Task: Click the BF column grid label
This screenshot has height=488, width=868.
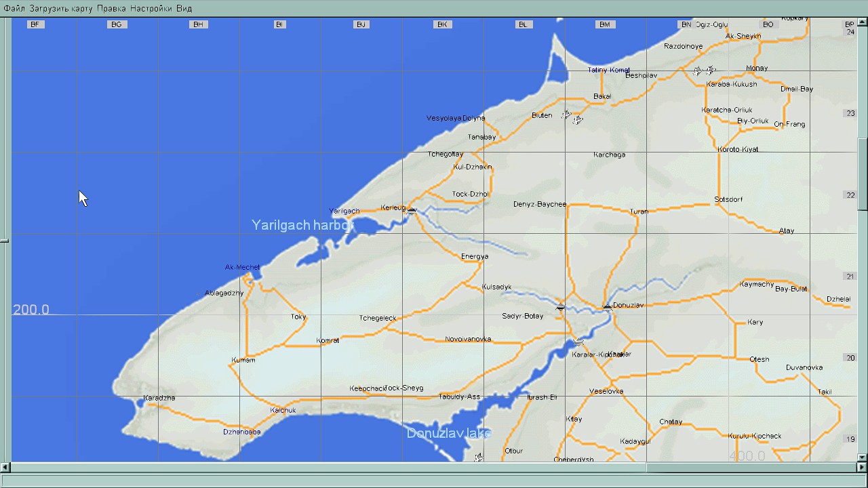Action: pos(35,24)
